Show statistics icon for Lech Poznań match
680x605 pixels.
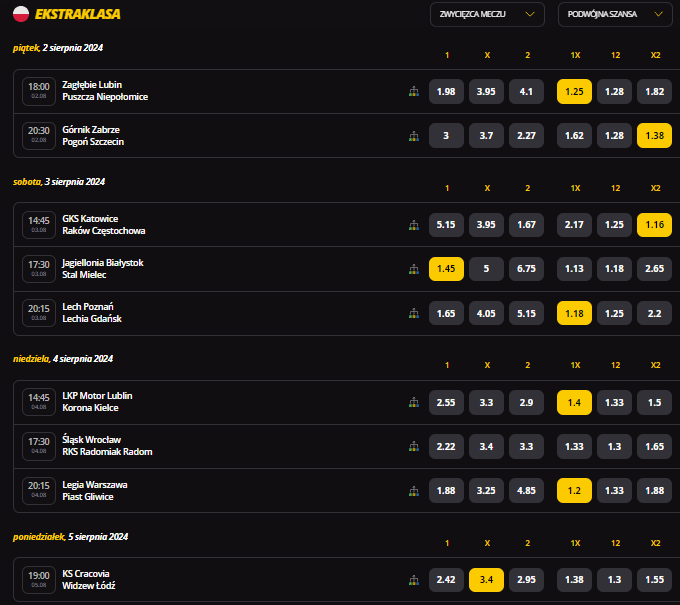(413, 313)
